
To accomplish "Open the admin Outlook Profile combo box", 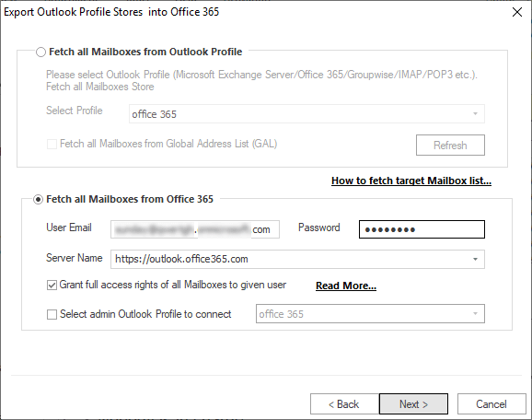I will point(370,314).
